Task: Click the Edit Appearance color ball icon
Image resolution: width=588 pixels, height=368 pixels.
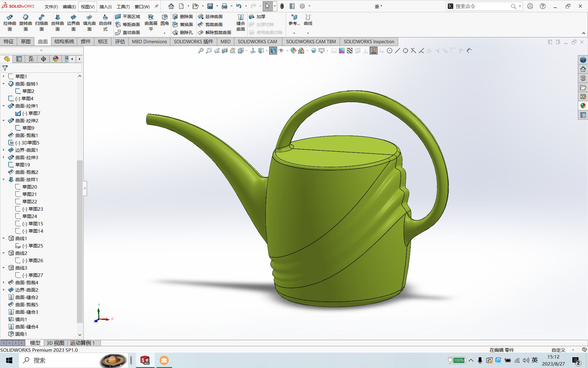Action: (293, 51)
